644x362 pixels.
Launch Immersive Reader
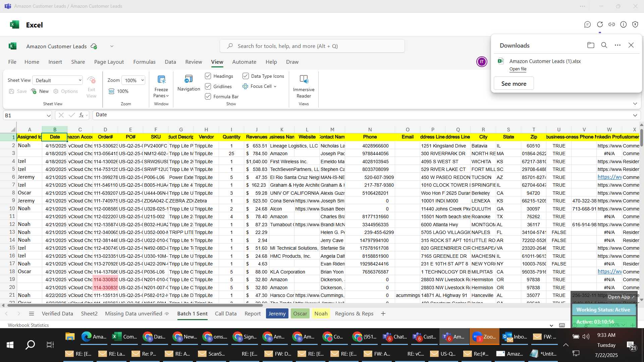304,79
